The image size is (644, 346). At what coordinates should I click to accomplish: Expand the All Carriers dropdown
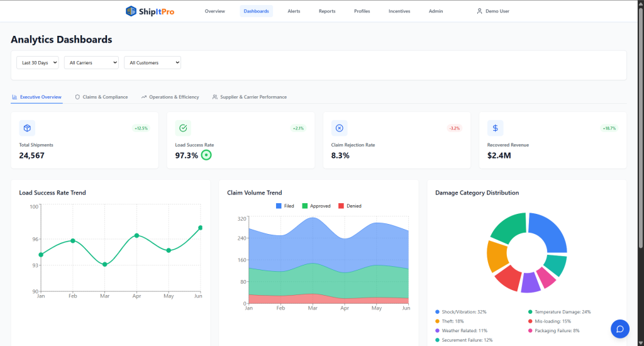tap(91, 63)
